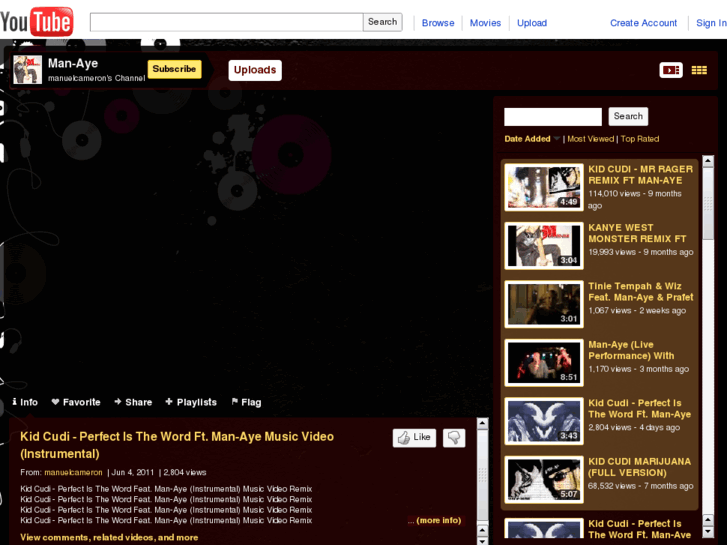Click KID CUDI MARIJUANA (FULL VERSION) title
This screenshot has height=545, width=727.
639,467
